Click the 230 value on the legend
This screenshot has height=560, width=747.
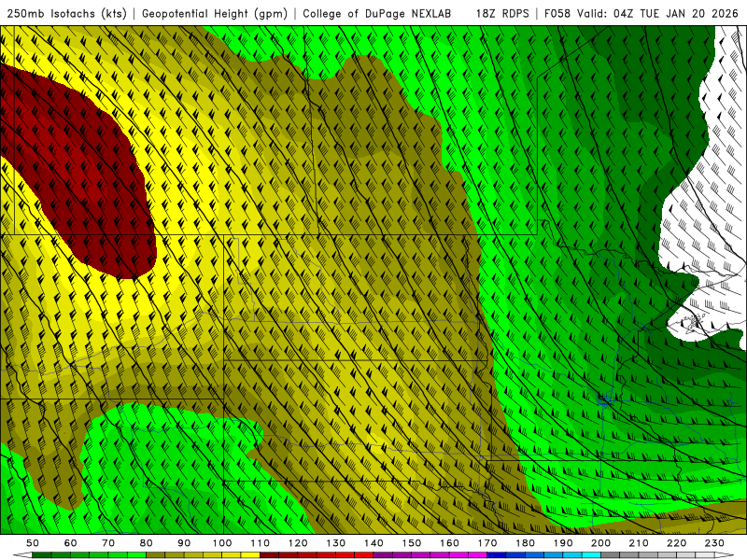pyautogui.click(x=714, y=543)
